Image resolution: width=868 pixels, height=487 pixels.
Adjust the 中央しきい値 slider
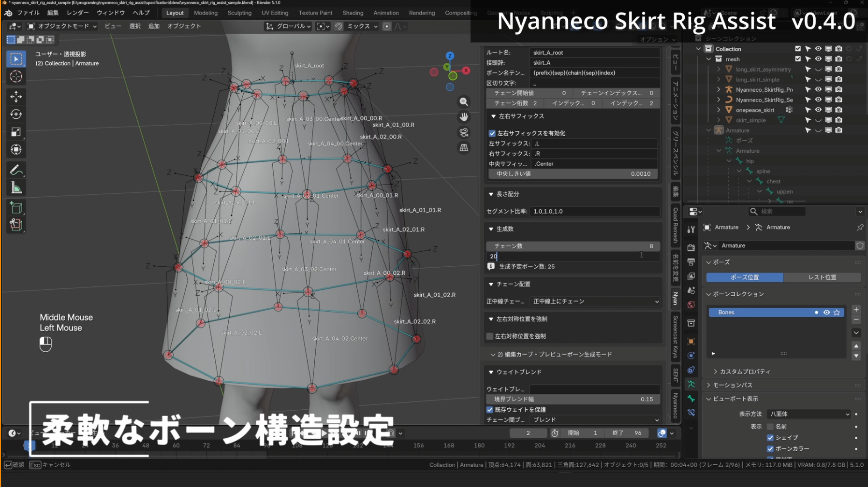tap(573, 174)
